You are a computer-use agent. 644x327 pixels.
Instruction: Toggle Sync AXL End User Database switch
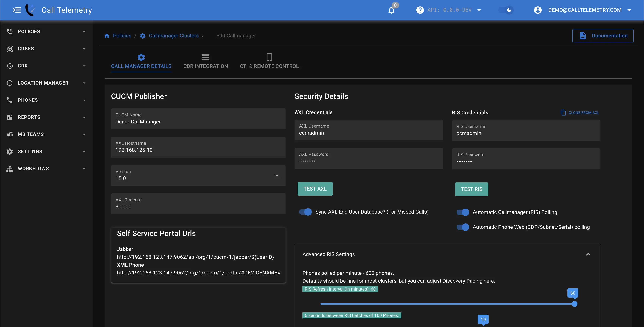305,212
